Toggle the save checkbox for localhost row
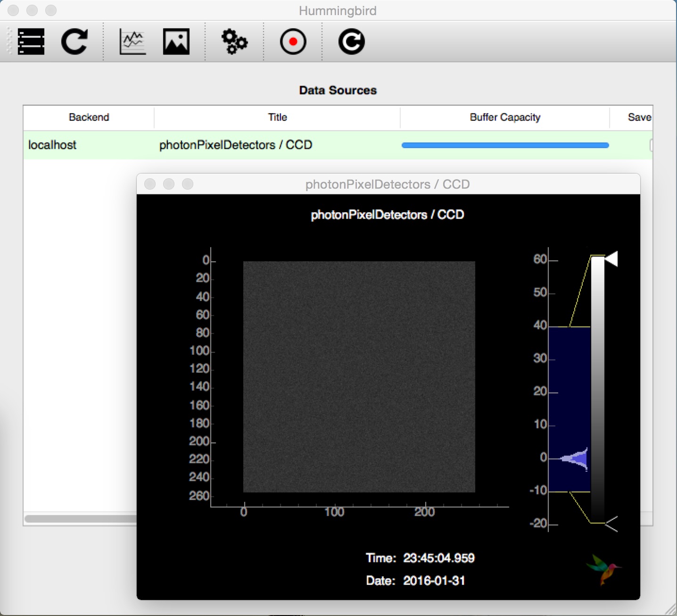 [651, 145]
